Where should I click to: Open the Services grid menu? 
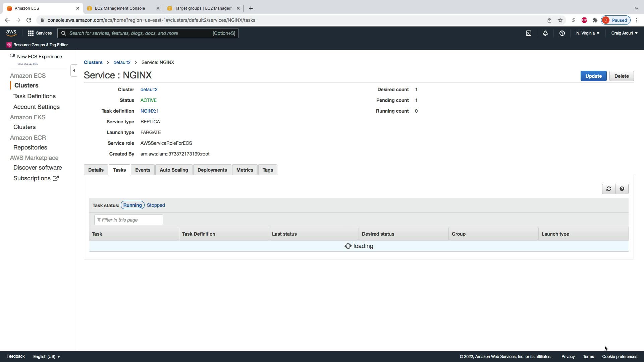point(40,33)
